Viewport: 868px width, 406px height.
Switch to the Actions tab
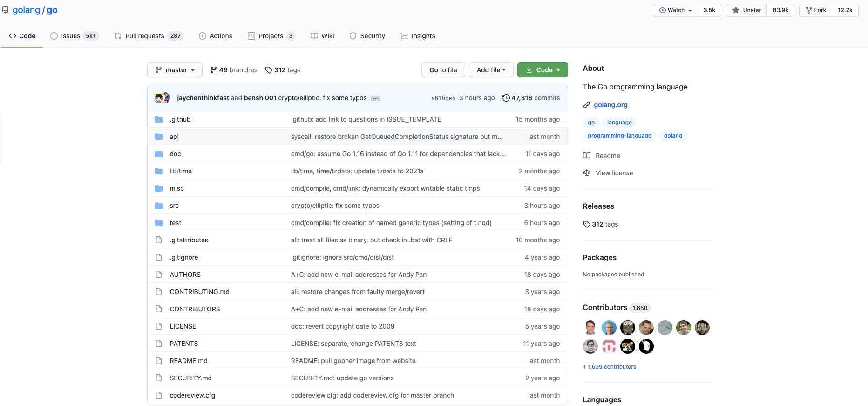point(216,36)
